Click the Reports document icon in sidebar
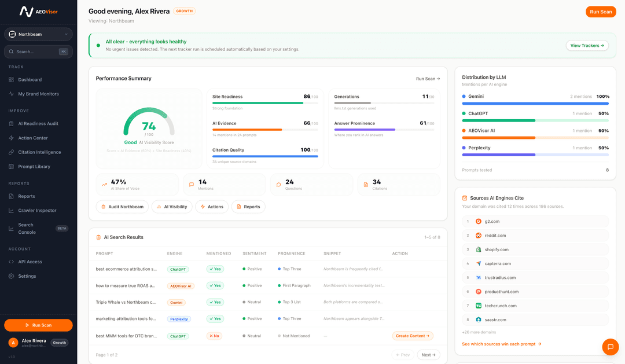 pos(11,196)
